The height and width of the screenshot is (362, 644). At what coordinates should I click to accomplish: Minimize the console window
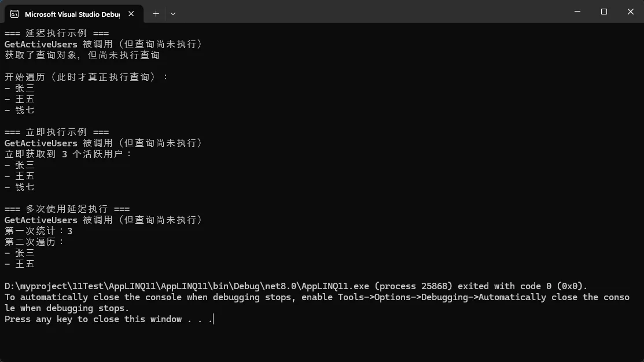(577, 12)
